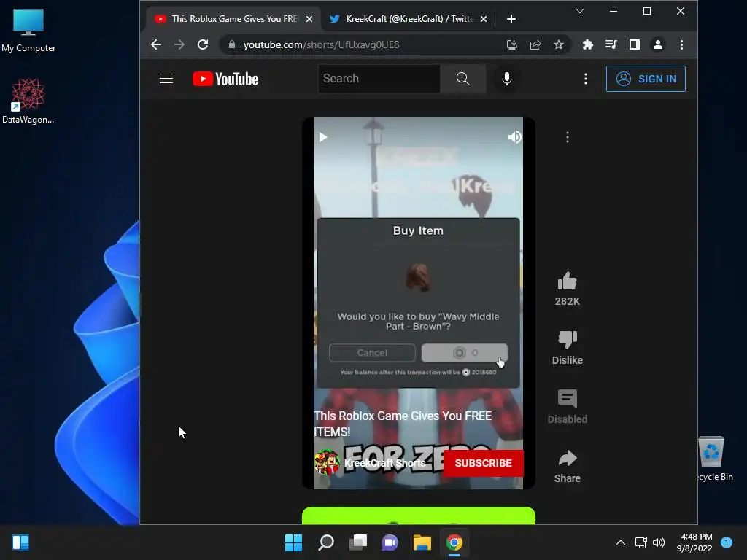This screenshot has height=560, width=747.
Task: Close the YouTube Roblox tab
Action: 309,19
